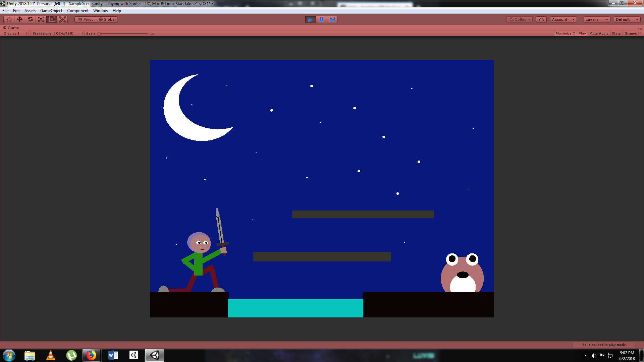This screenshot has width=644, height=362.
Task: Pause play mode
Action: coord(321,19)
